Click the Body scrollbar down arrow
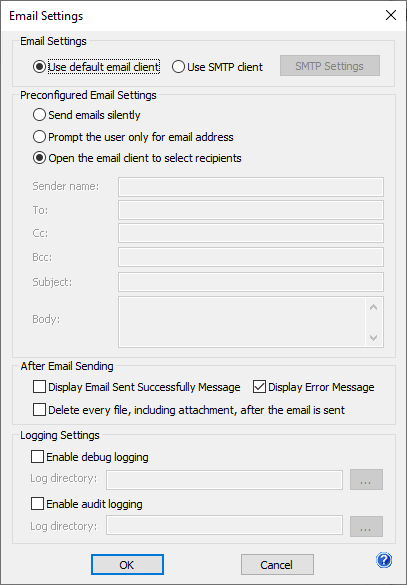 (x=373, y=338)
